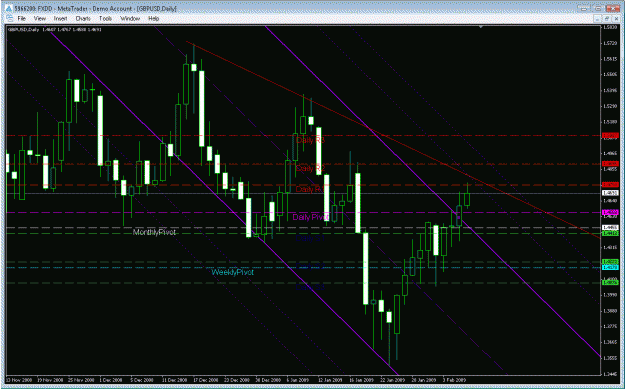
Task: Click the '30 Dec 2008' date on time axis
Action: click(x=269, y=379)
